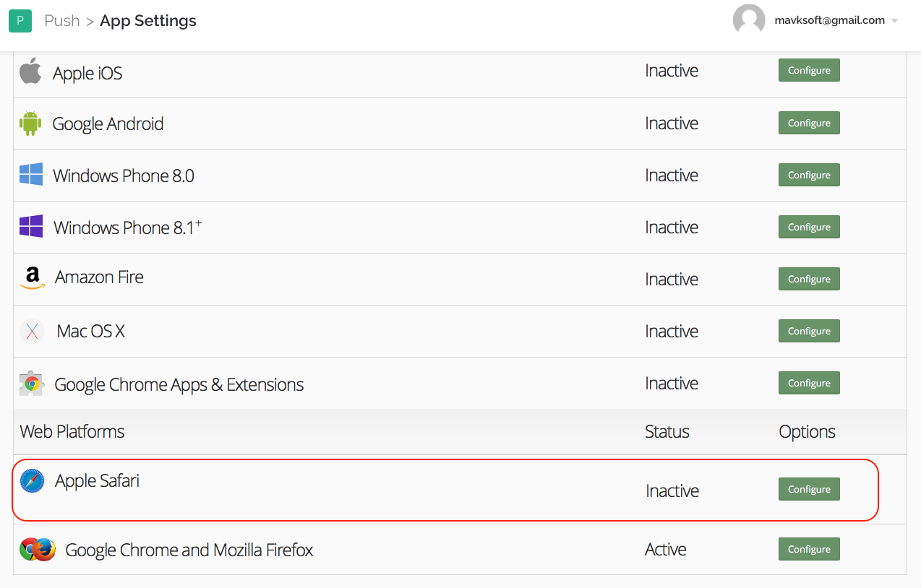Click the Chrome and Firefox icon
The image size is (921, 588).
38,550
